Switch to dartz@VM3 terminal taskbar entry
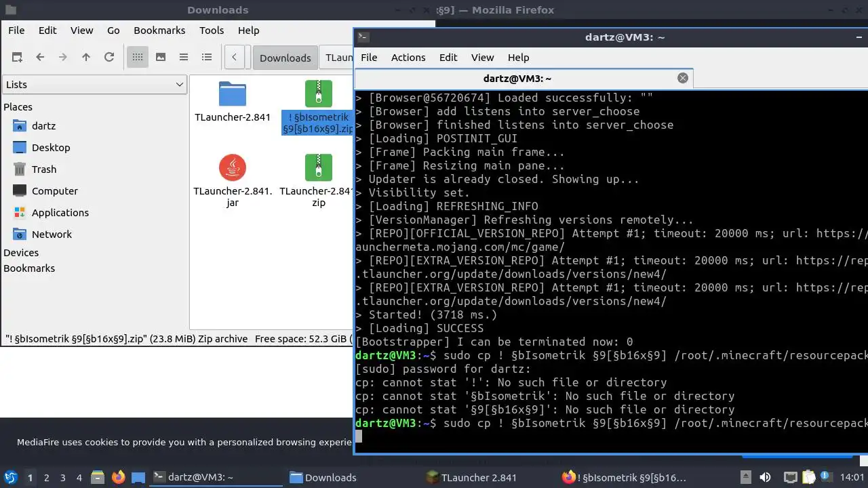Viewport: 868px width, 488px height. coord(216,477)
